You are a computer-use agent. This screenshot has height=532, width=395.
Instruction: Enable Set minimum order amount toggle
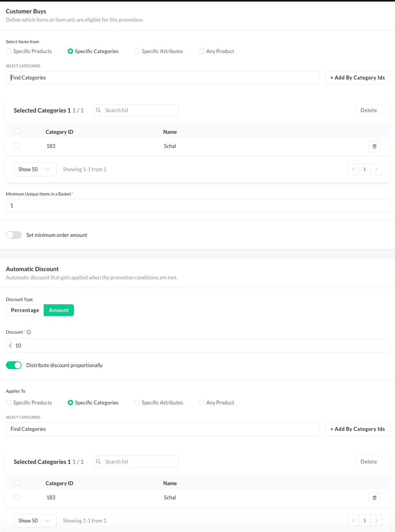click(14, 235)
